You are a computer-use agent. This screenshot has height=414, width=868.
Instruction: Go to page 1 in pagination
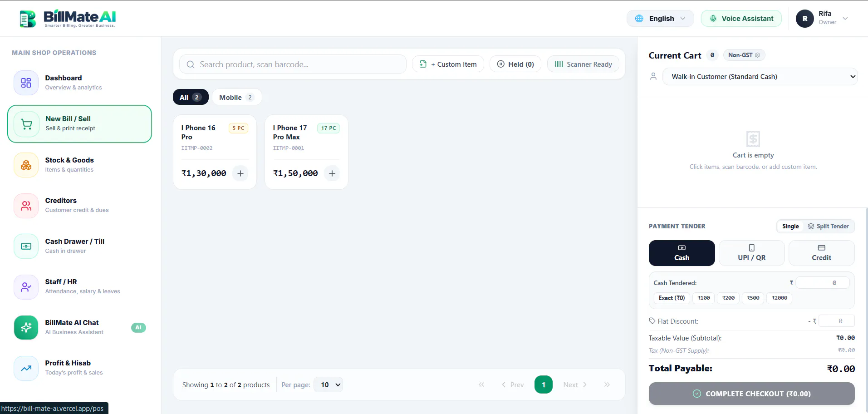click(x=544, y=384)
